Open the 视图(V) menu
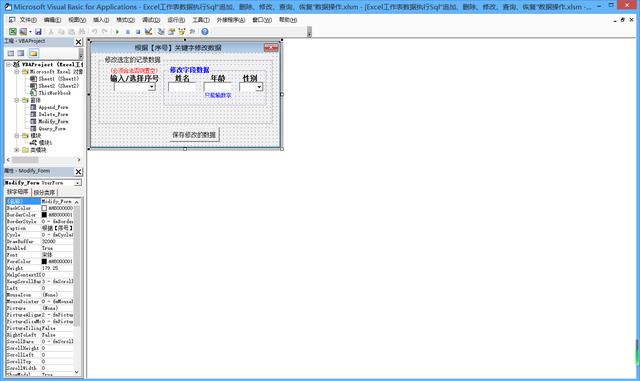640x381 pixels. [x=77, y=20]
